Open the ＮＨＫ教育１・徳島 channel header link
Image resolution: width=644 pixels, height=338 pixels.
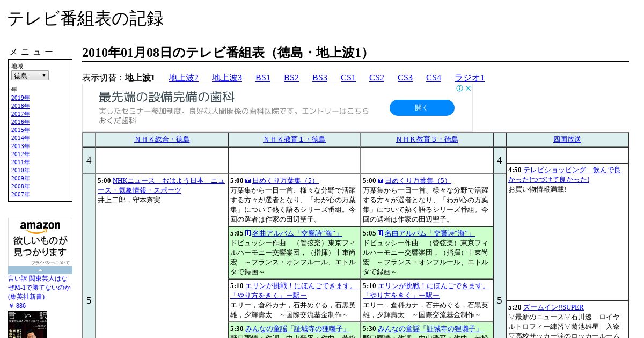pyautogui.click(x=295, y=139)
